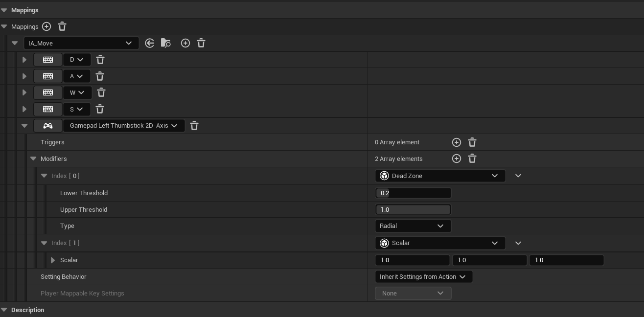The image size is (644, 317).
Task: Click the use-selected-asset arrow next to IA_Move
Action: point(150,43)
